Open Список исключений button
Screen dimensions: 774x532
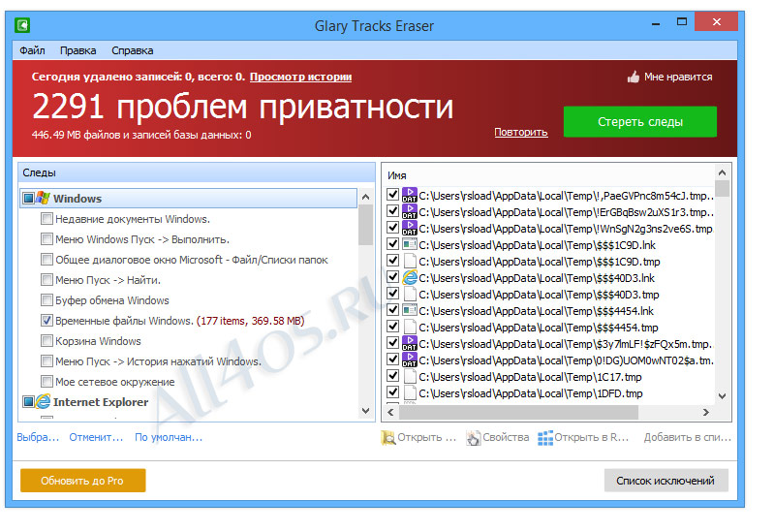pyautogui.click(x=666, y=480)
